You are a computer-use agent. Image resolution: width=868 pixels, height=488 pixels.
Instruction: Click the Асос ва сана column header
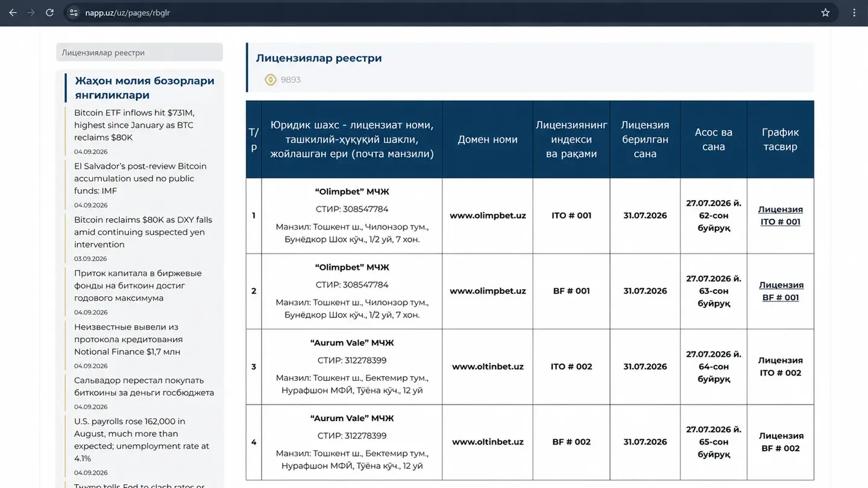pyautogui.click(x=714, y=139)
